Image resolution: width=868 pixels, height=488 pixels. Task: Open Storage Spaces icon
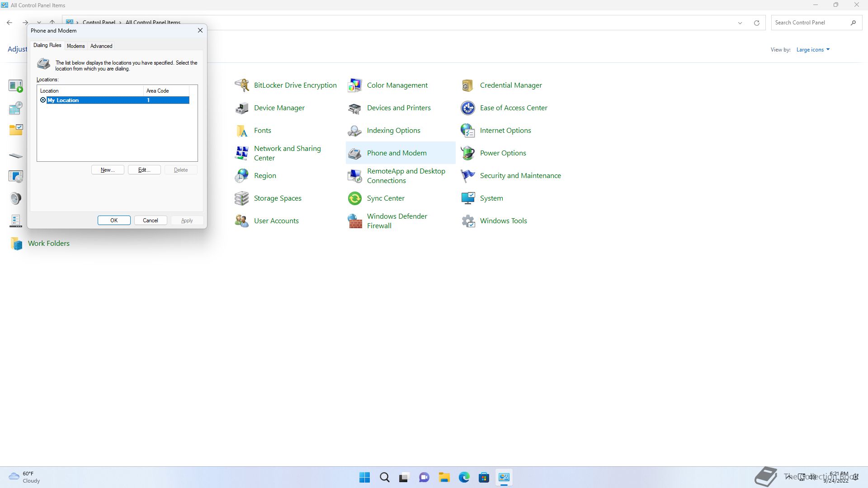point(242,198)
